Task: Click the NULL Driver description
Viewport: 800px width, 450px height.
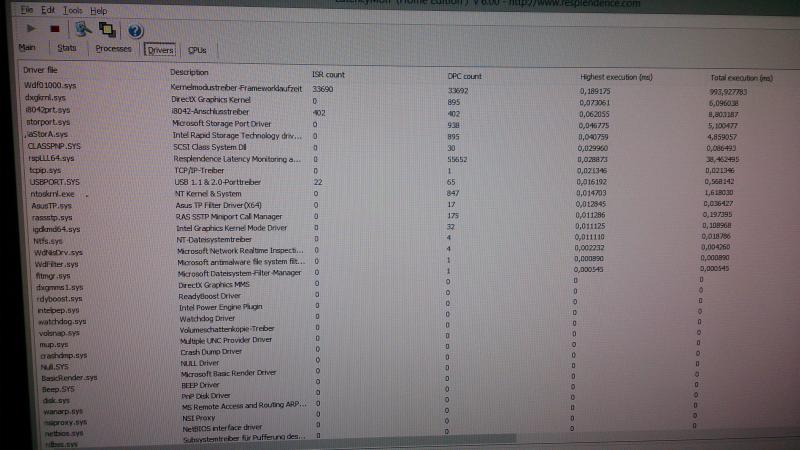Action: [x=199, y=363]
